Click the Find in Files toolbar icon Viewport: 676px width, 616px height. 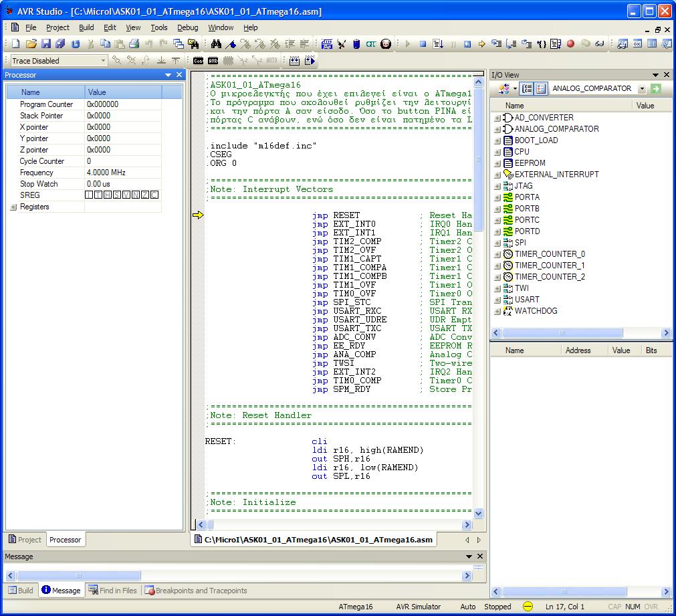[x=193, y=43]
